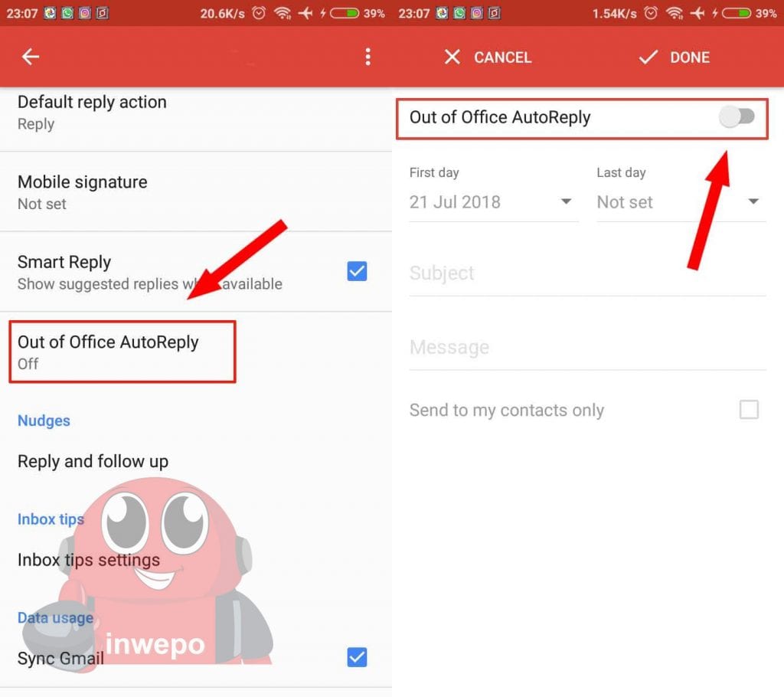This screenshot has height=697, width=784.
Task: Tap the Smart Reply setting title
Action: [64, 262]
